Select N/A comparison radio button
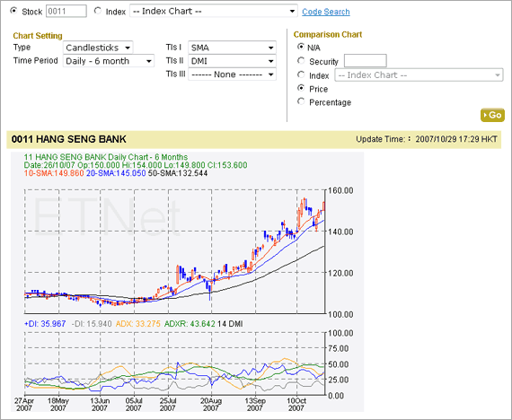The width and height of the screenshot is (512, 420). (x=301, y=47)
